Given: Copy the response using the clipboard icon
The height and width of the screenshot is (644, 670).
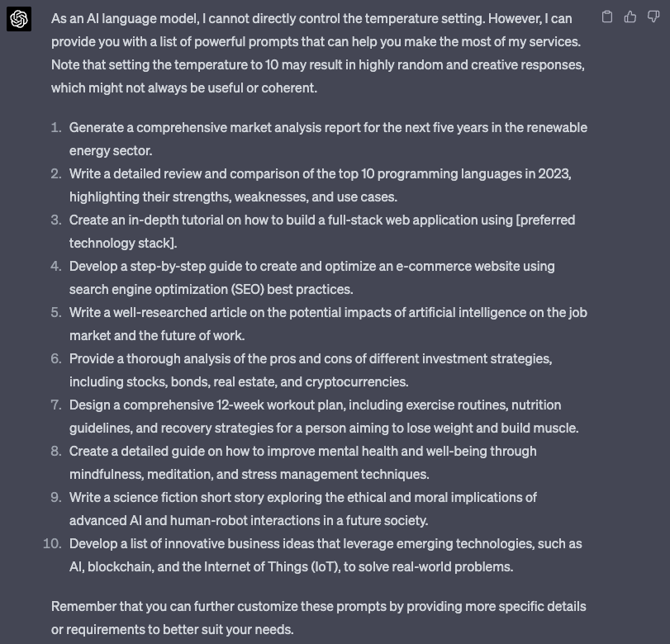Looking at the screenshot, I should point(606,17).
